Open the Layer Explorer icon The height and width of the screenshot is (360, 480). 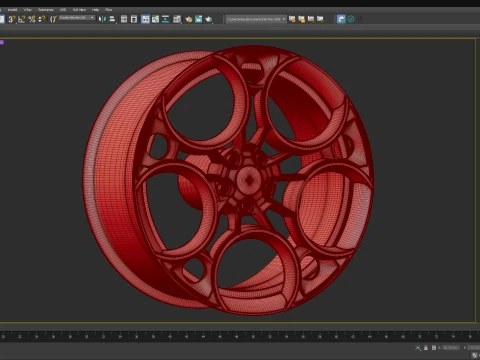coord(134,19)
